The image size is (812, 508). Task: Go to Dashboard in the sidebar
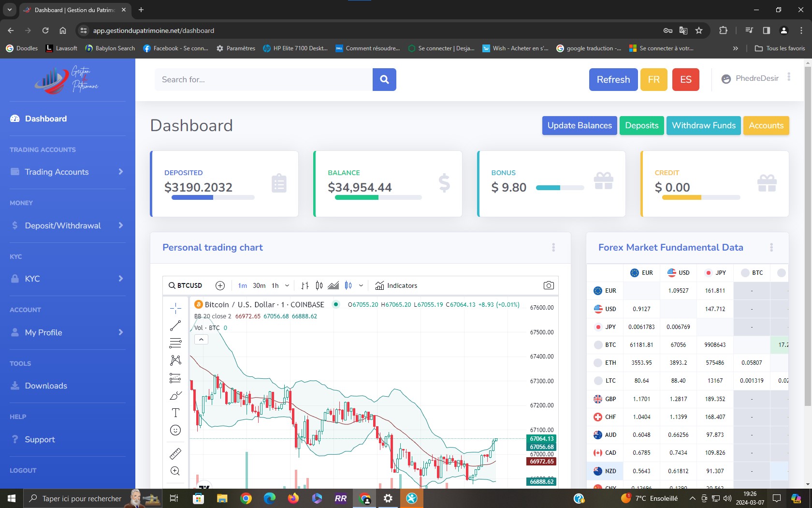click(x=46, y=119)
